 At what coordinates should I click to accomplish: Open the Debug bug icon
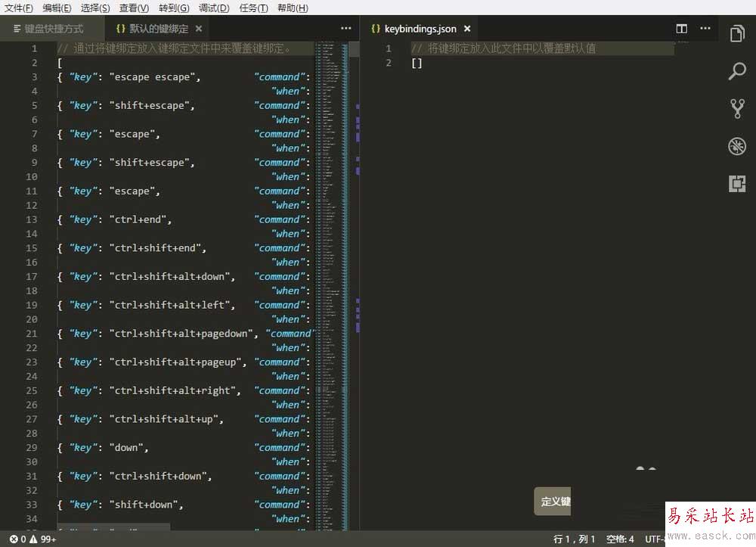(x=736, y=146)
